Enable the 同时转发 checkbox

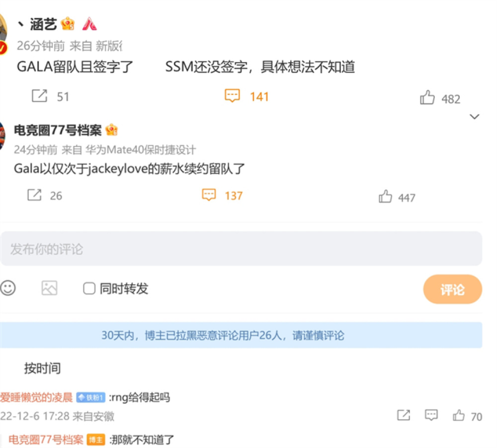click(x=89, y=288)
